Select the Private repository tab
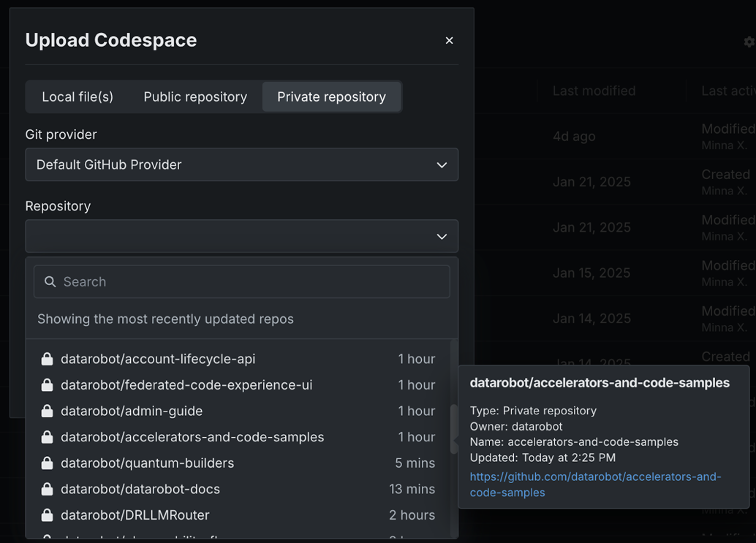 pos(331,96)
